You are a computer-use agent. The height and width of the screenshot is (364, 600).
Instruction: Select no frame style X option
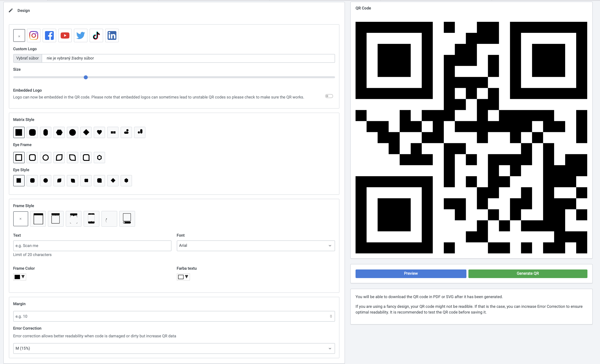point(21,219)
